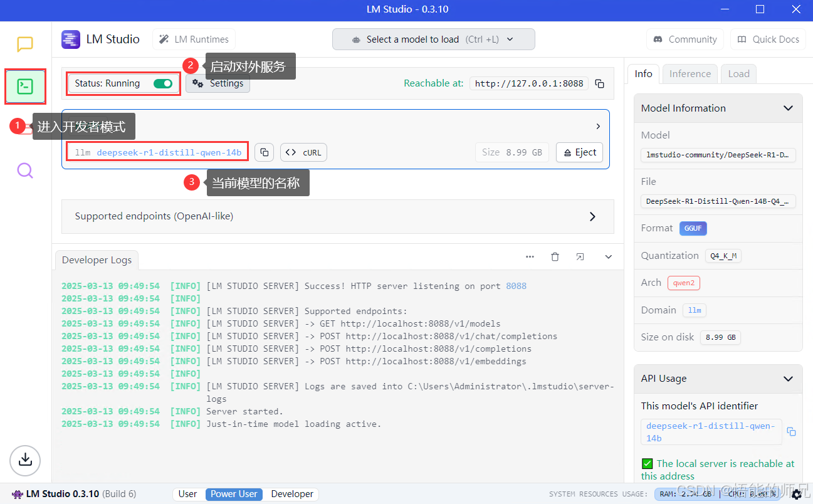This screenshot has height=504, width=813.
Task: Open the Downloads icon in the sidebar
Action: pos(25,461)
